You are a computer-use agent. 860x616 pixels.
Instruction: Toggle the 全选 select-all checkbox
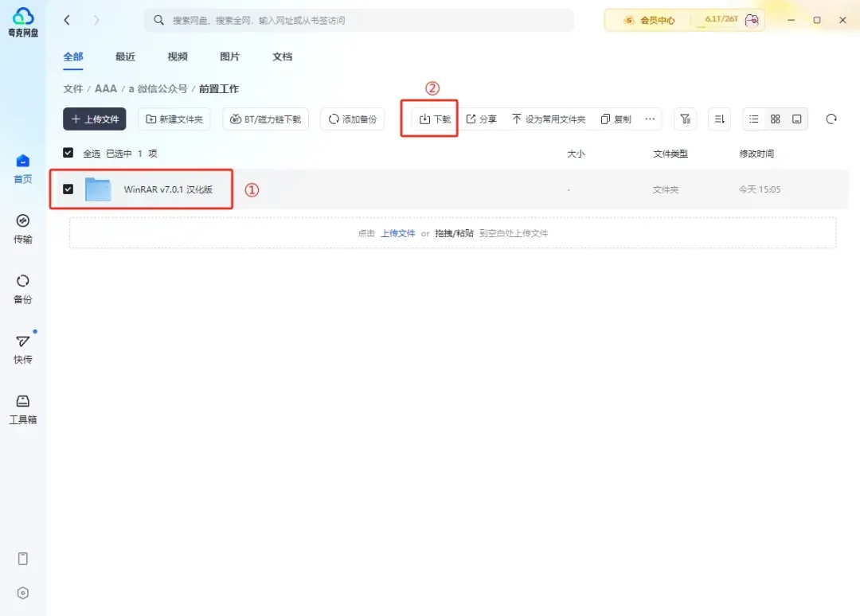pyautogui.click(x=68, y=153)
